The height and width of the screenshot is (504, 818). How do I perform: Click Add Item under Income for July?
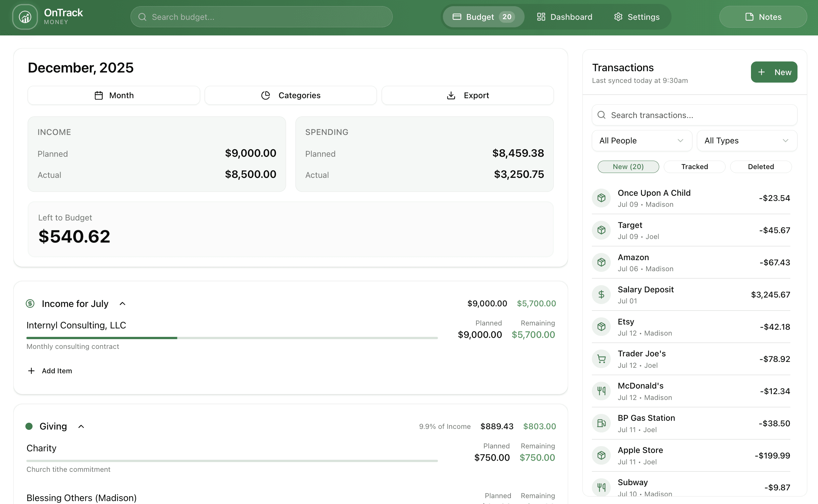(49, 370)
